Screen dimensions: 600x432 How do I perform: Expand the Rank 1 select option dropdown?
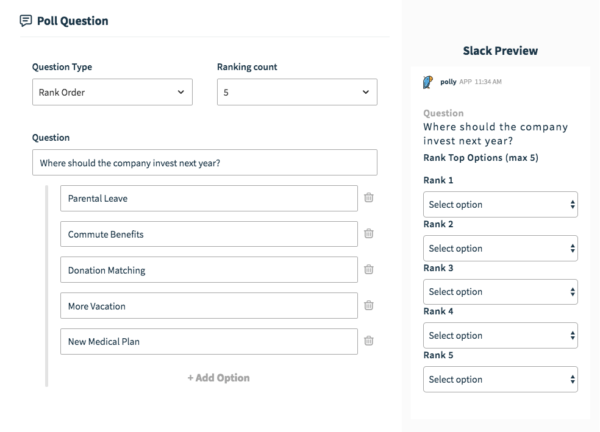[x=501, y=204]
